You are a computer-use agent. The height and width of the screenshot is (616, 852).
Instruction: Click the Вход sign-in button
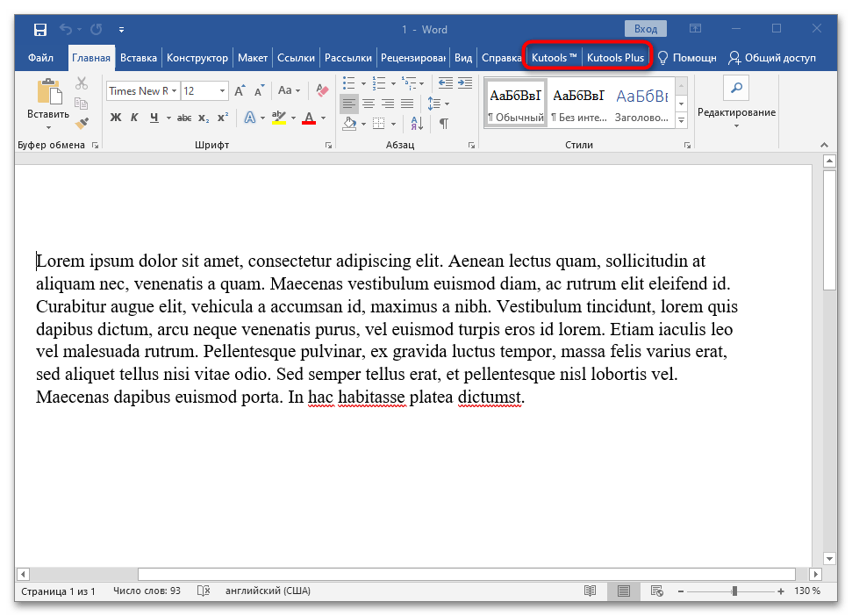pos(645,30)
